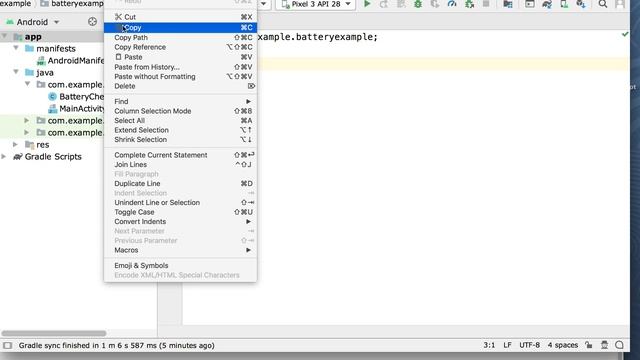Select Copy Path menu entry
Screen dimensions: 640x360
(180, 38)
